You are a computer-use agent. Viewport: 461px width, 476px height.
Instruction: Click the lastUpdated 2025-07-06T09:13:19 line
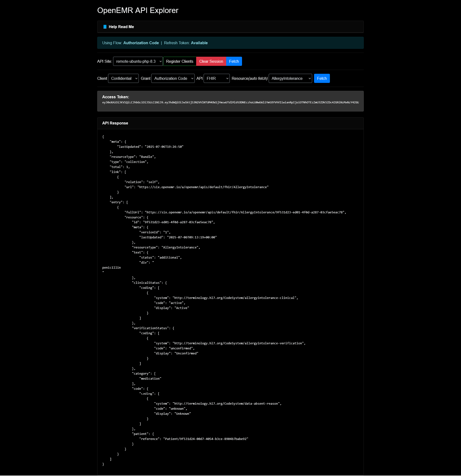(x=178, y=237)
